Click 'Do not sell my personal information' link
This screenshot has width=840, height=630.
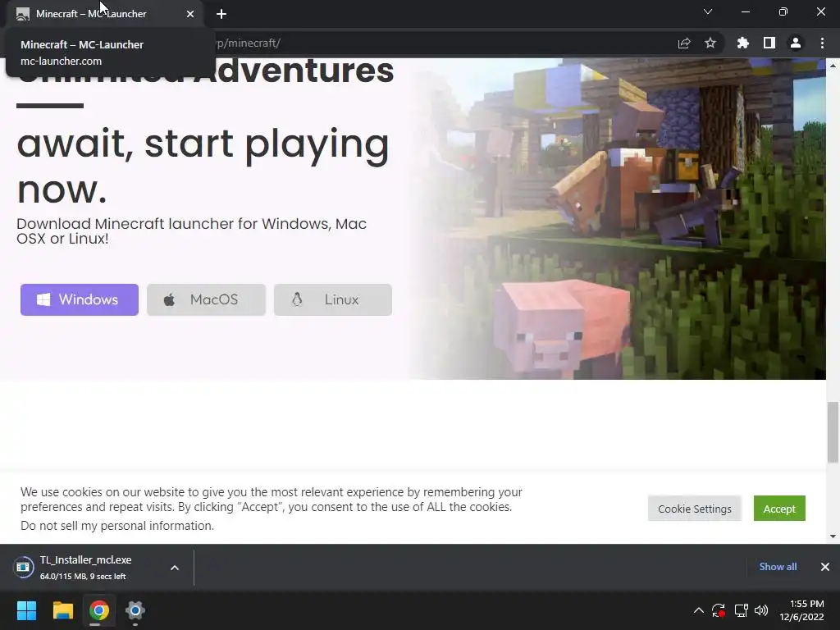click(x=116, y=526)
